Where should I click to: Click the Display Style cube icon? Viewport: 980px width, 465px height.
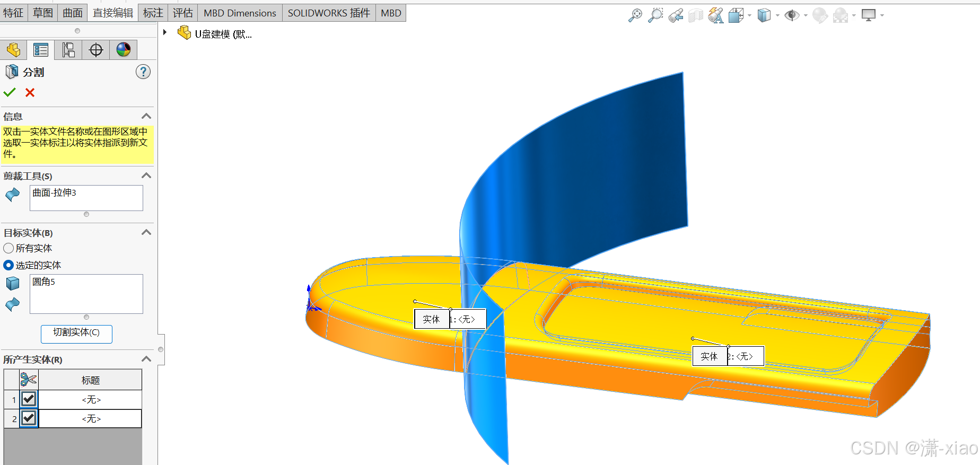point(764,15)
